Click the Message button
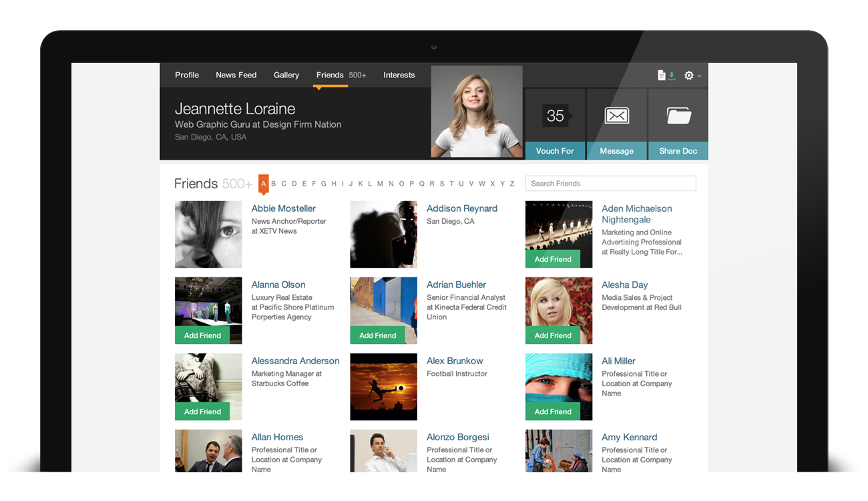The height and width of the screenshot is (501, 868). pos(617,151)
